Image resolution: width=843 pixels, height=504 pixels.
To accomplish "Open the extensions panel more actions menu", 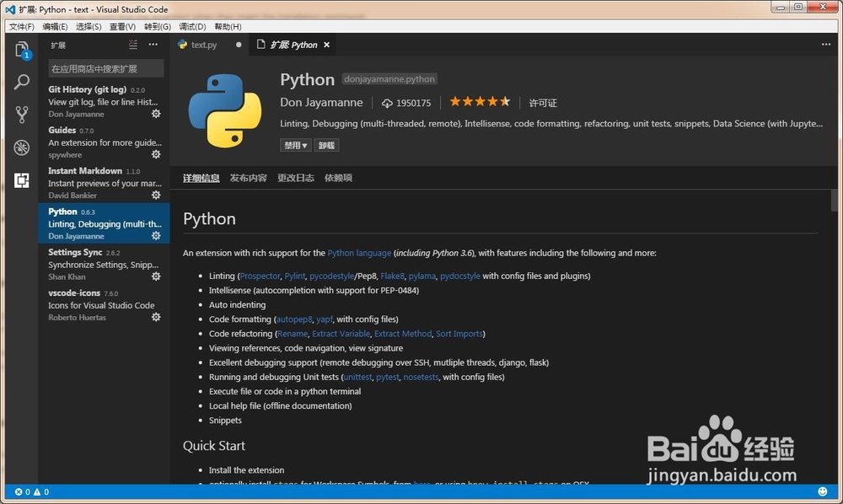I will coord(153,45).
